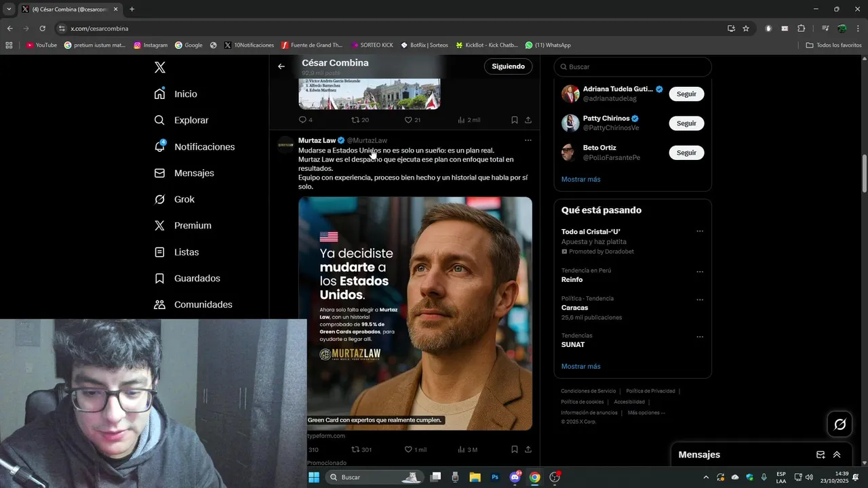
Task: Open Adriana Tudela's profile avatar
Action: (570, 94)
